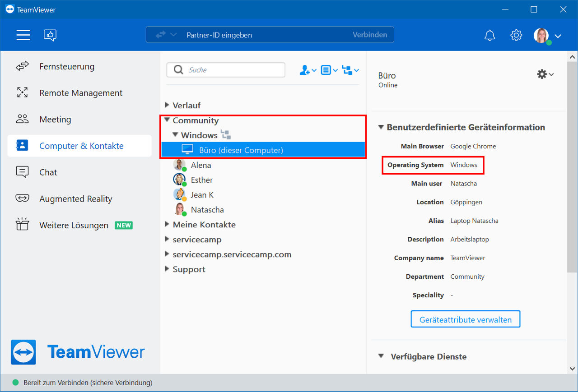Open the hamburger main menu

point(23,35)
